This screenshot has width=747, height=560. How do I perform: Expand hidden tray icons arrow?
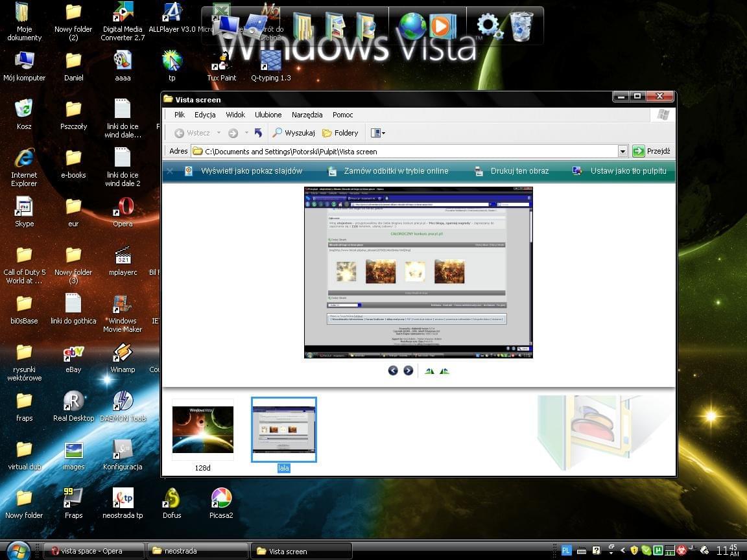(x=622, y=550)
